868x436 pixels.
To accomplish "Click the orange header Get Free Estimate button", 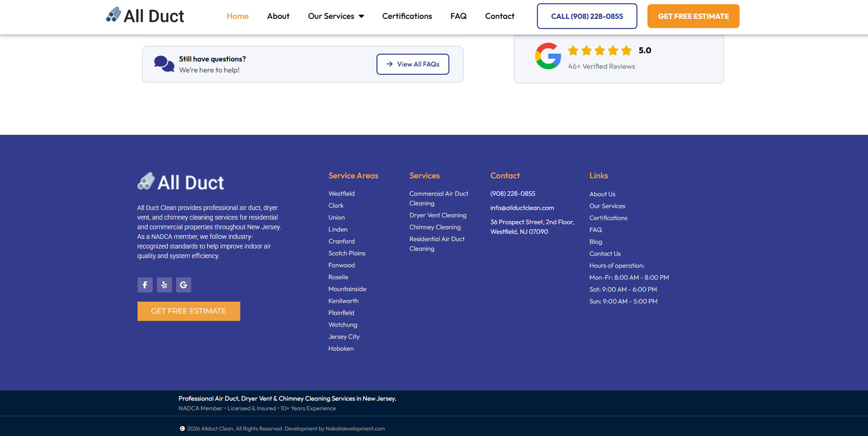I will pos(693,16).
